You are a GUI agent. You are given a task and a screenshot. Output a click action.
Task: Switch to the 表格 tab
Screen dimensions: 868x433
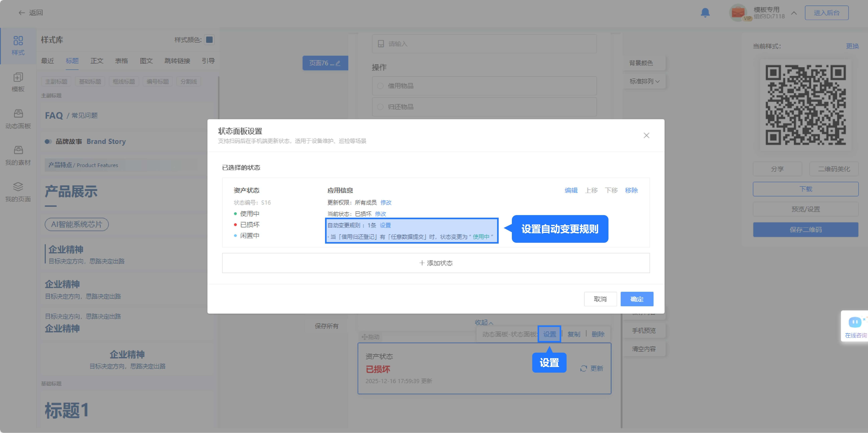coord(121,61)
